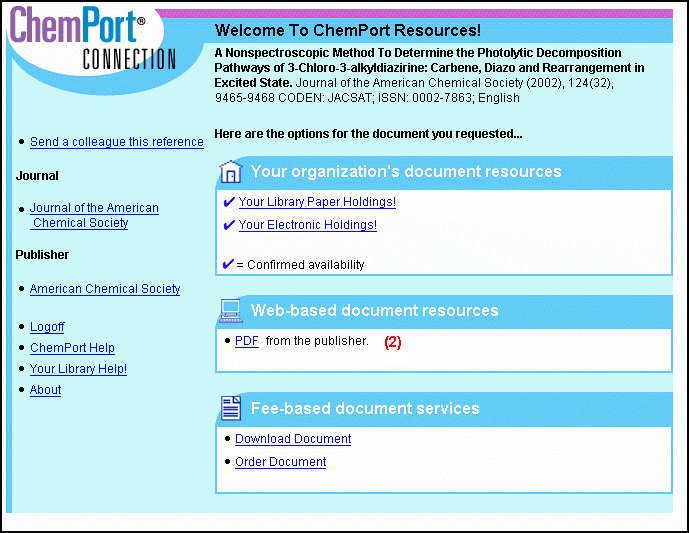Visit the American Chemical Society publisher link

[x=105, y=289]
